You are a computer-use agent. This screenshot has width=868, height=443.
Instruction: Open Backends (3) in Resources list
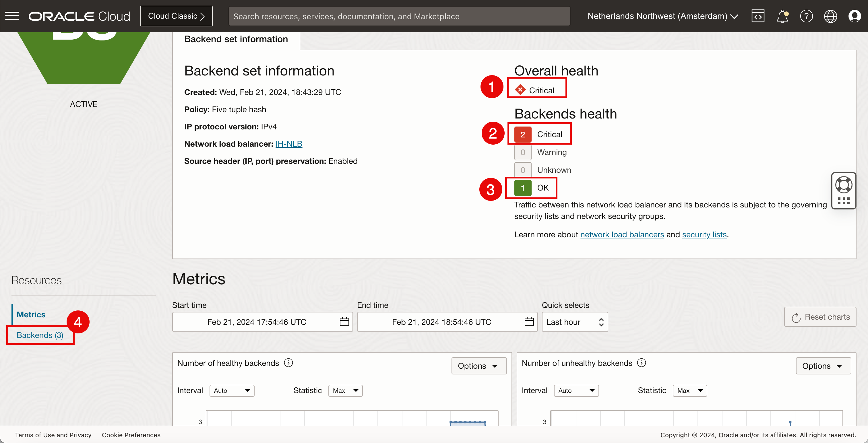click(40, 335)
